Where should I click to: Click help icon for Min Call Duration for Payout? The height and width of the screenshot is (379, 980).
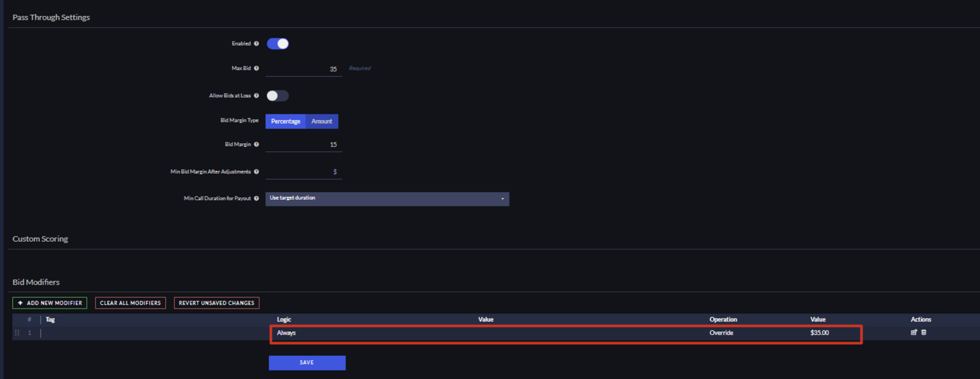(x=256, y=198)
